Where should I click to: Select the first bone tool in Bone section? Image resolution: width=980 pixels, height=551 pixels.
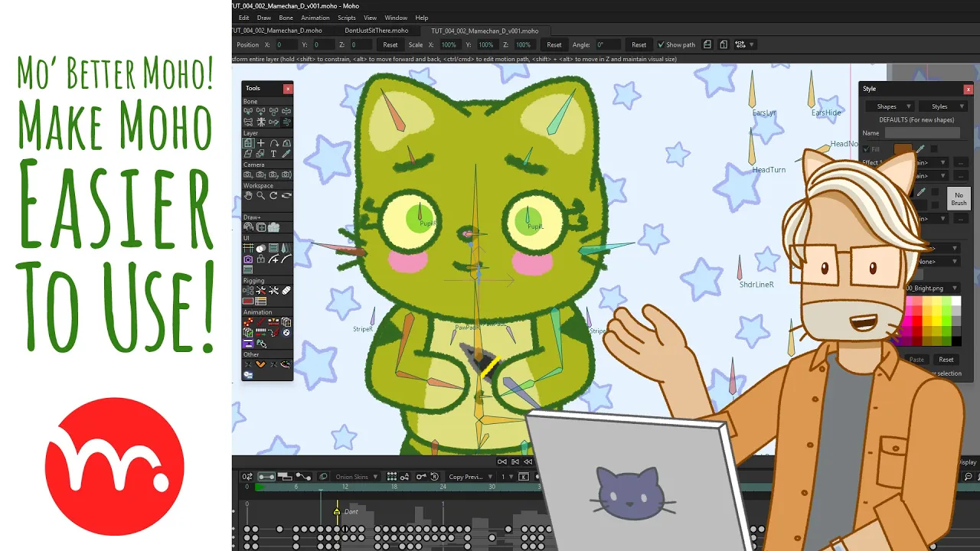(248, 111)
